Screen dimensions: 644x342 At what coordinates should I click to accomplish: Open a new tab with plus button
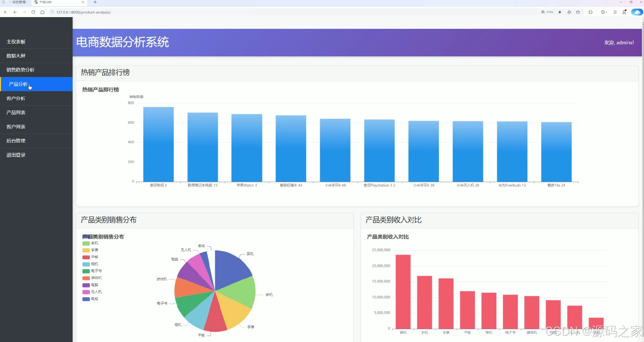95,2
